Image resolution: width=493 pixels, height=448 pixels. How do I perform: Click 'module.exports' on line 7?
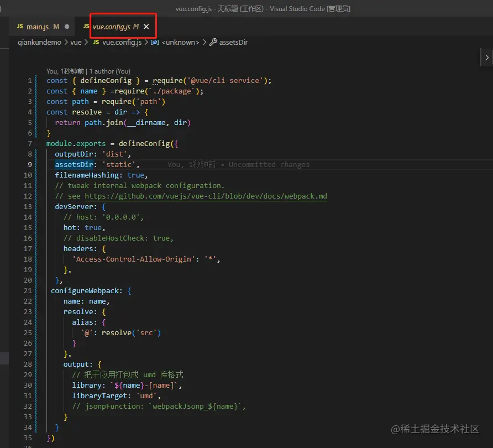click(x=76, y=144)
